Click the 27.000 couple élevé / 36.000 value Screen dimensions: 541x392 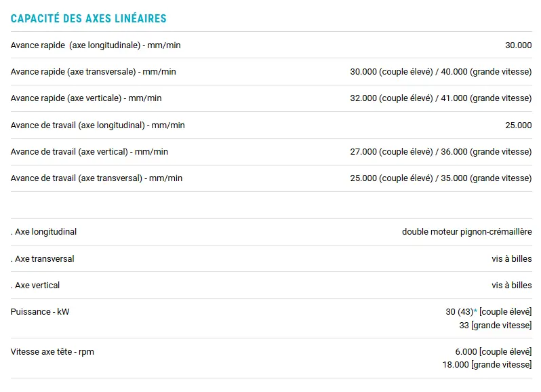441,152
